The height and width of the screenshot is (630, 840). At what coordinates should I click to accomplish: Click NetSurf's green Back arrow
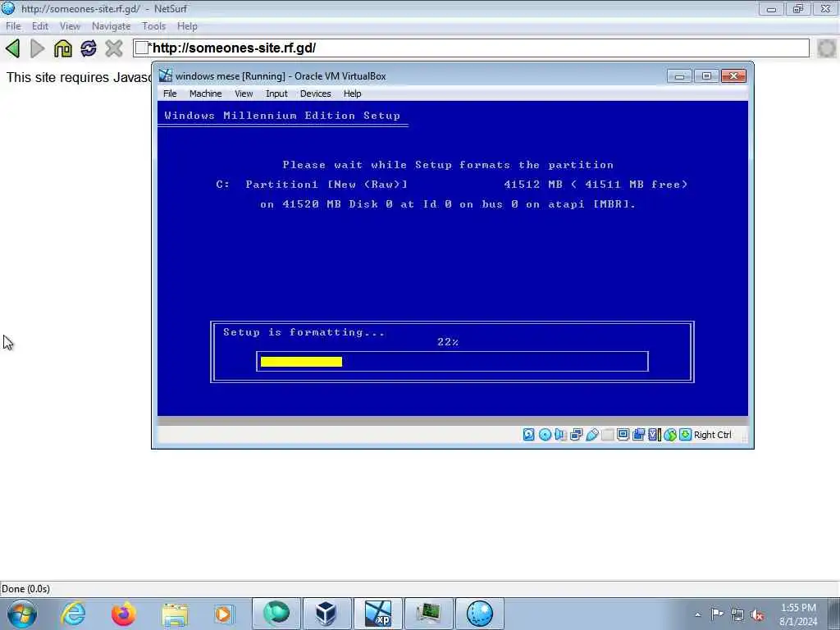pos(13,48)
